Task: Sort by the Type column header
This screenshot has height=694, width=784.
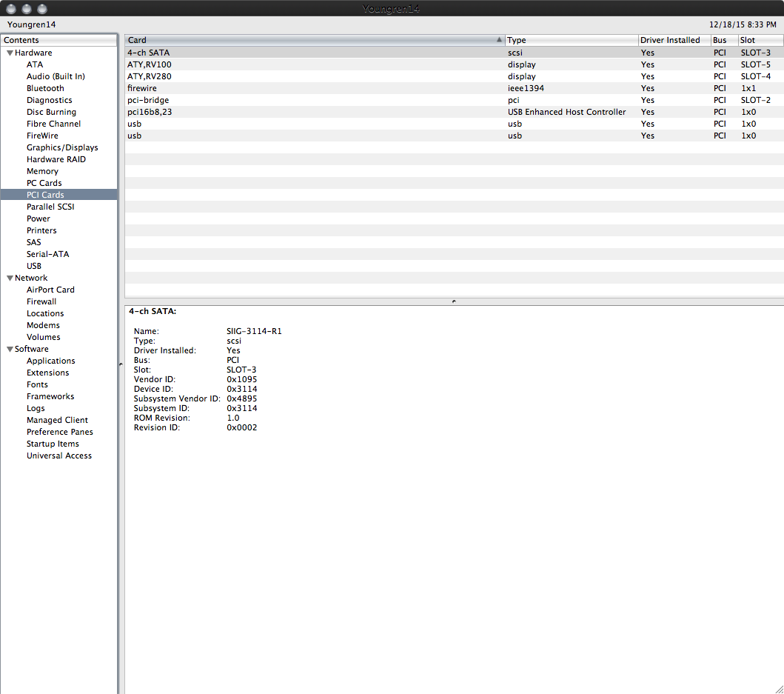Action: tap(572, 40)
